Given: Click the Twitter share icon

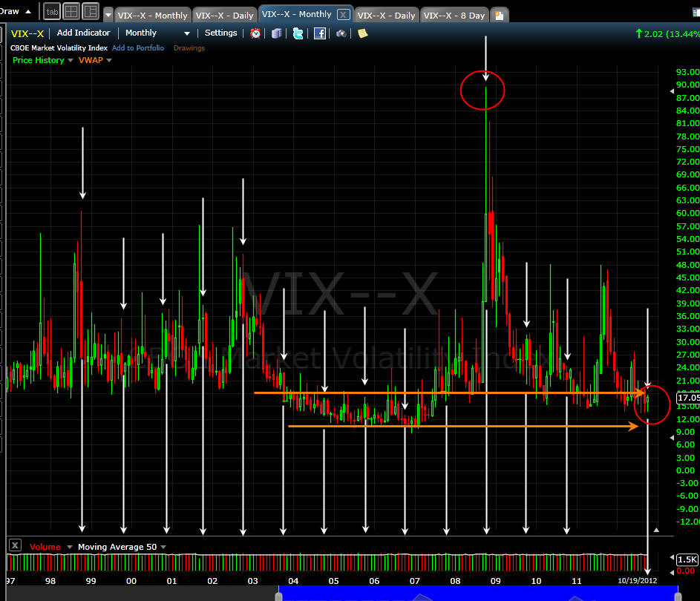Looking at the screenshot, I should coord(298,33).
